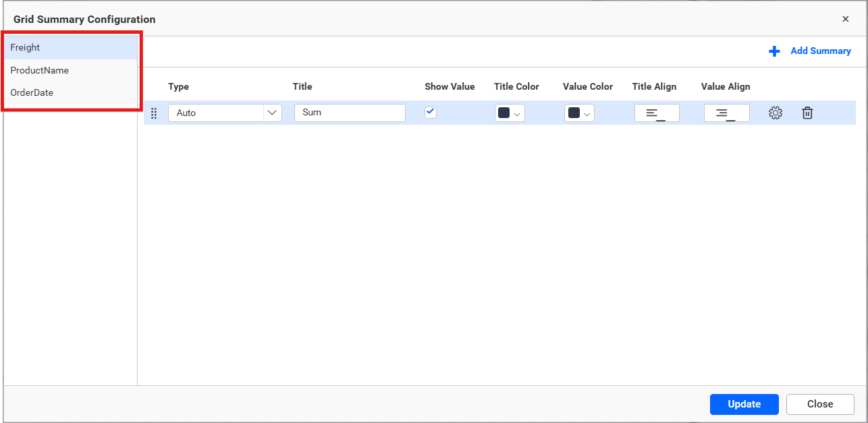This screenshot has width=868, height=423.
Task: Click inside the Title field containing Sum
Action: point(350,113)
